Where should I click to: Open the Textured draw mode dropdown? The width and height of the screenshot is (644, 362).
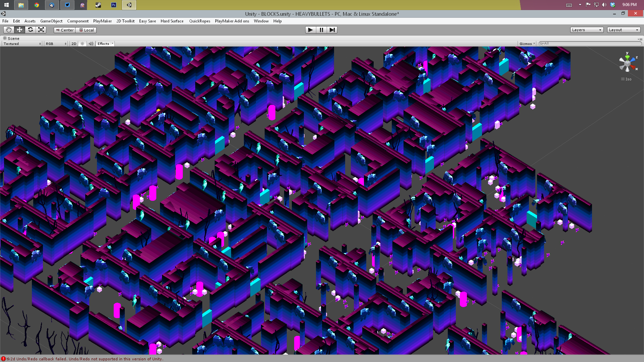pos(22,44)
